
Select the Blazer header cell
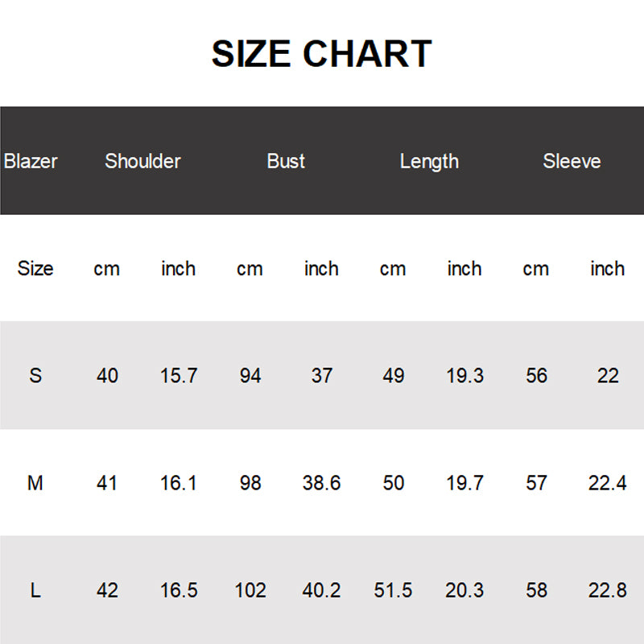[31, 161]
